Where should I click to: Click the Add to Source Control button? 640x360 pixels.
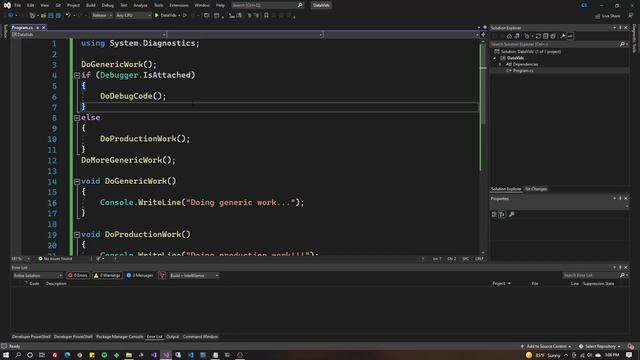[546, 347]
